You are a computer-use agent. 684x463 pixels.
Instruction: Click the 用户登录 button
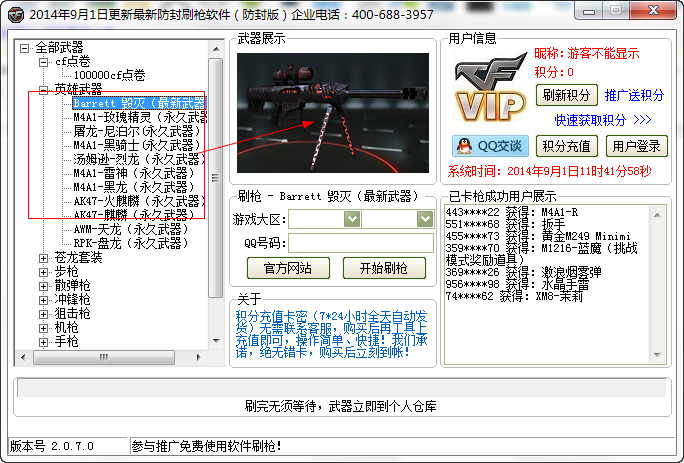636,146
